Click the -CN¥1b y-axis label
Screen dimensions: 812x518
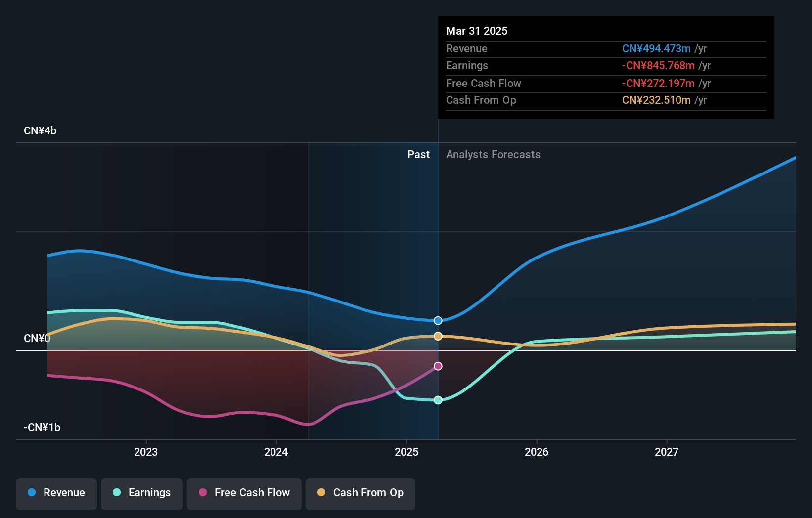pyautogui.click(x=42, y=428)
